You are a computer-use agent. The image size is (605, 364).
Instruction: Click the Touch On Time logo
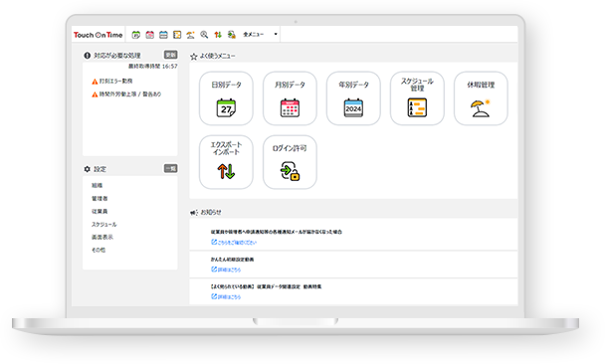point(98,35)
